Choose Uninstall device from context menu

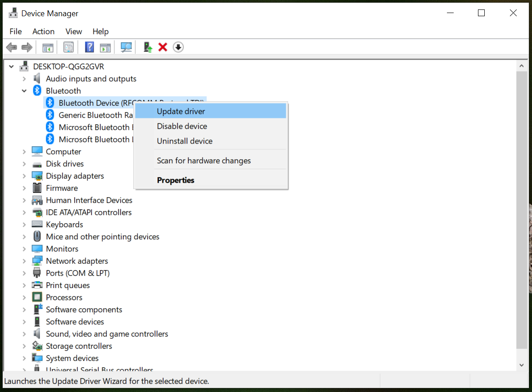point(211,141)
